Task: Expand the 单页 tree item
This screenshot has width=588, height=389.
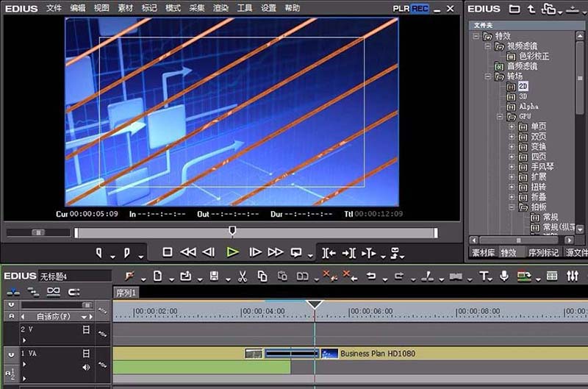Action: [x=512, y=126]
